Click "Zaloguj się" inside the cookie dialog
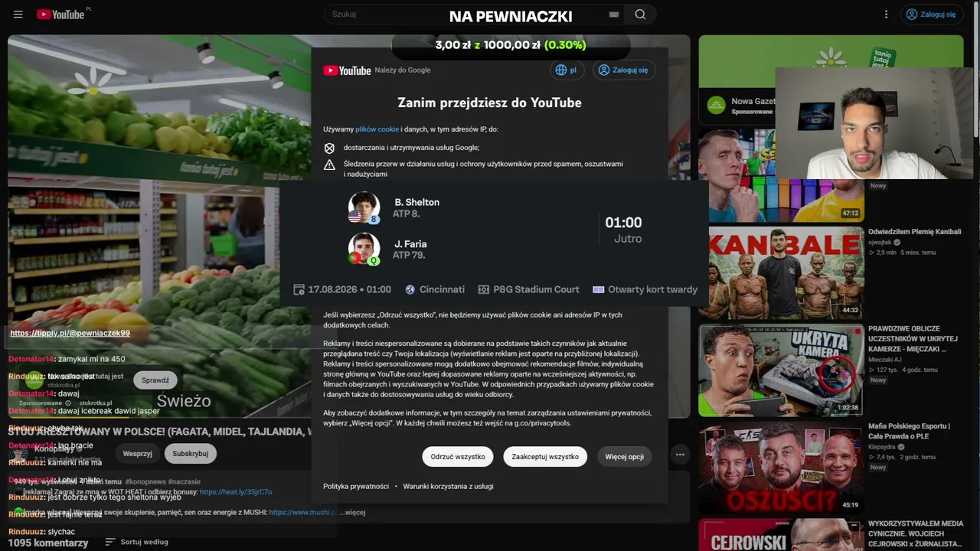Viewport: 980px width, 551px height. pos(623,70)
